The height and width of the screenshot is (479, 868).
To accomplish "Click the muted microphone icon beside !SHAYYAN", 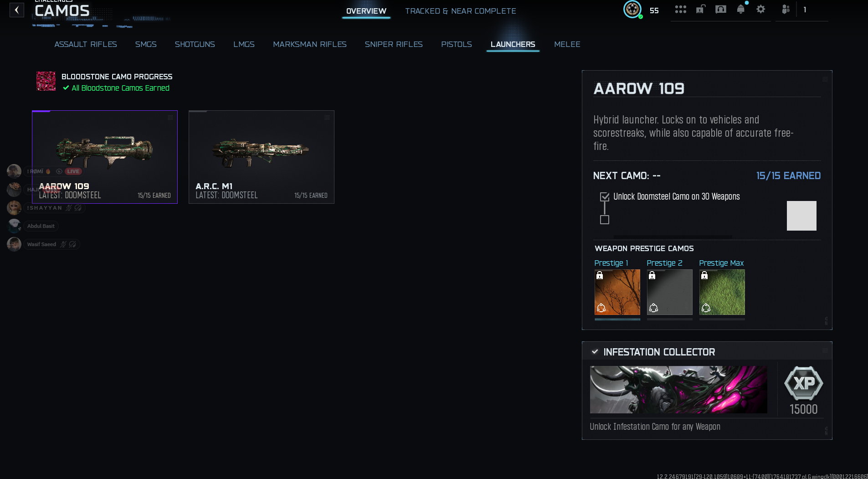I will point(68,208).
